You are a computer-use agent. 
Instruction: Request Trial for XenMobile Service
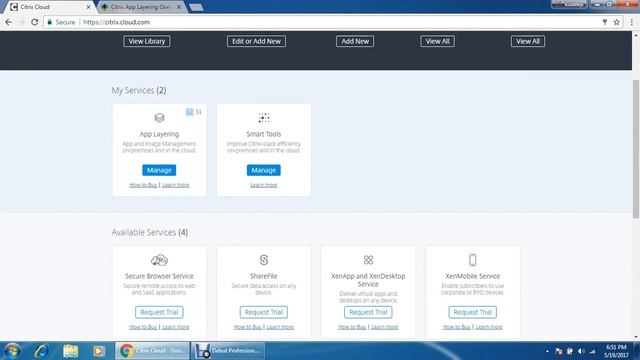pyautogui.click(x=473, y=312)
